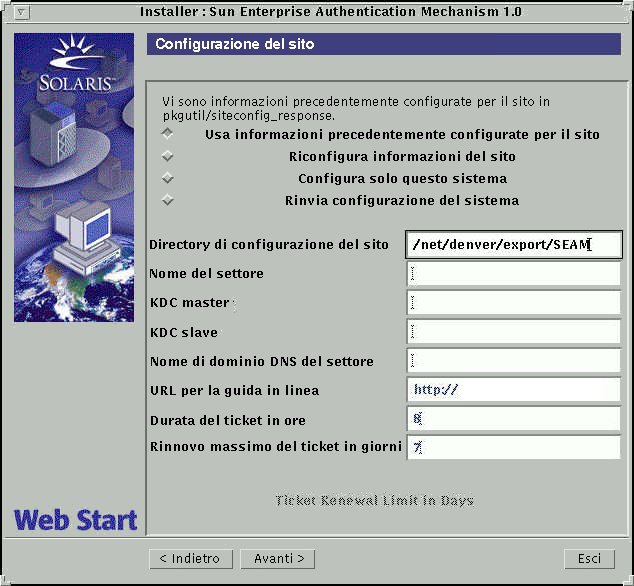The image size is (634, 586).
Task: Focus 'Nome di dominio DNS del settore' field
Action: tap(514, 361)
